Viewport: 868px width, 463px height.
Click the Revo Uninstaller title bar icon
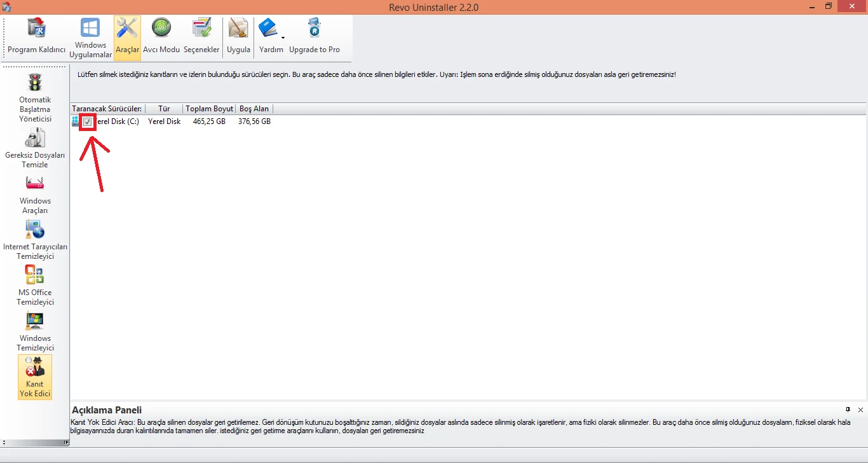(7, 6)
